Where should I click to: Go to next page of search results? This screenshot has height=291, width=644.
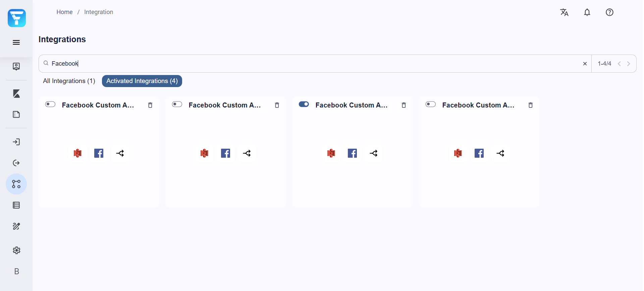pos(629,64)
